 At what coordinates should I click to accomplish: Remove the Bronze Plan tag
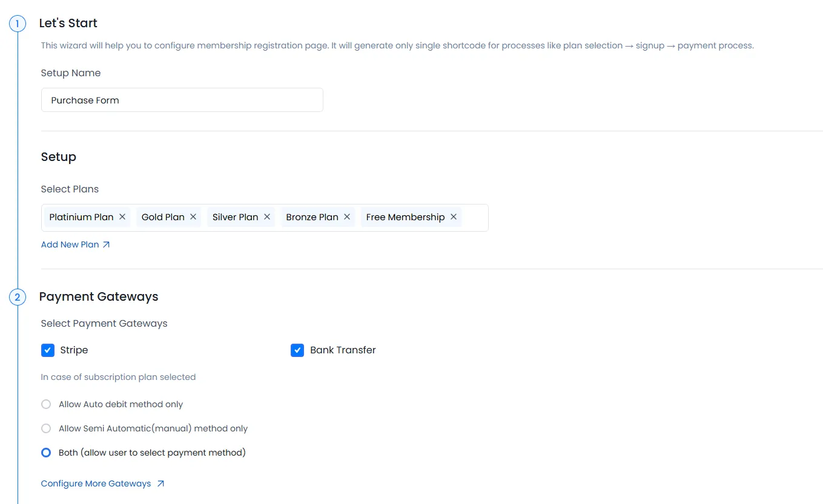click(346, 217)
